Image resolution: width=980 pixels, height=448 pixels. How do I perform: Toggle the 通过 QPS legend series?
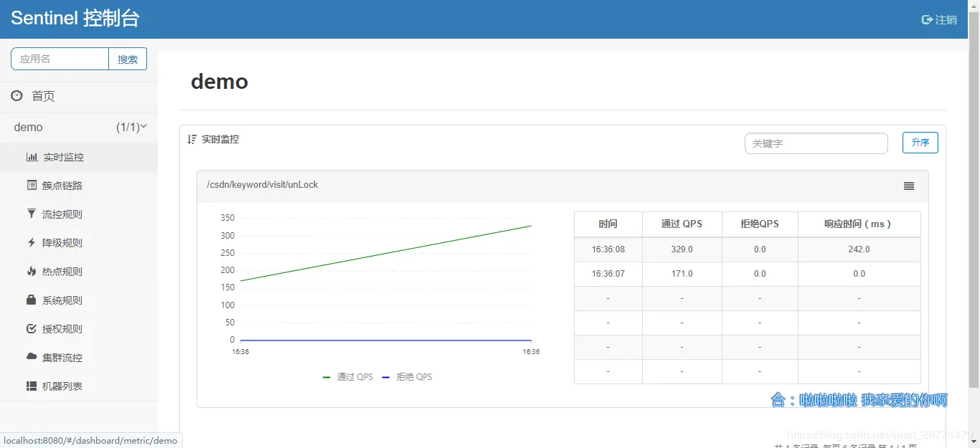pos(348,377)
